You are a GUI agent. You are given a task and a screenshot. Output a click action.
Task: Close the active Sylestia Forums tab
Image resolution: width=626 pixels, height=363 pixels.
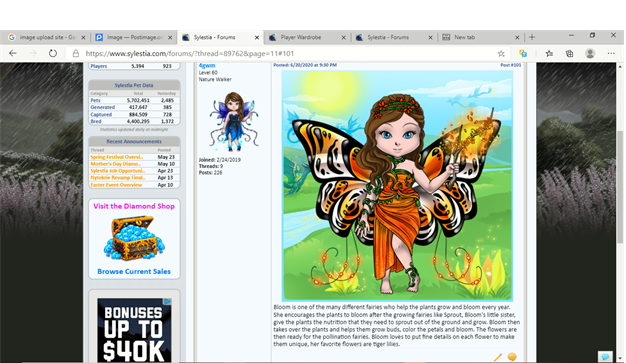(x=257, y=38)
